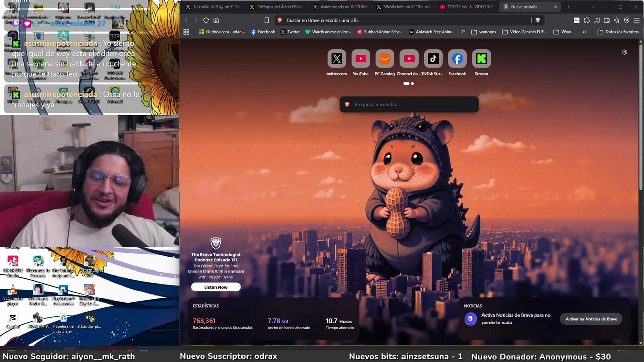Image resolution: width=644 pixels, height=362 pixels.
Task: Open the Outlook.com bookmark
Action: pyautogui.click(x=221, y=32)
